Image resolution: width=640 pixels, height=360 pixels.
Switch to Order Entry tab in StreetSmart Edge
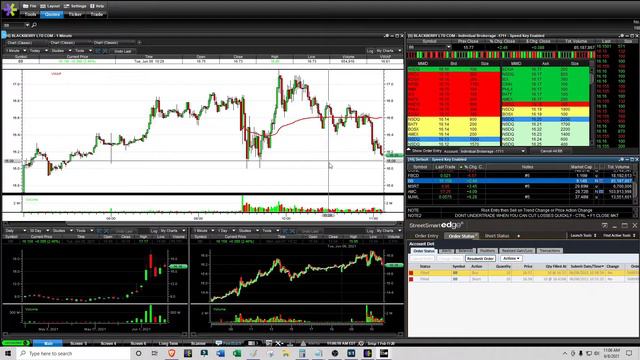pyautogui.click(x=426, y=236)
